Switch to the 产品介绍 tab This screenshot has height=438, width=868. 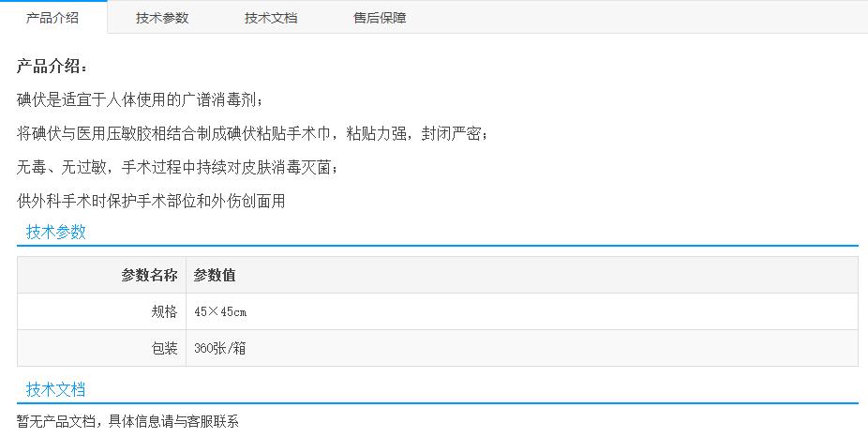tap(53, 18)
